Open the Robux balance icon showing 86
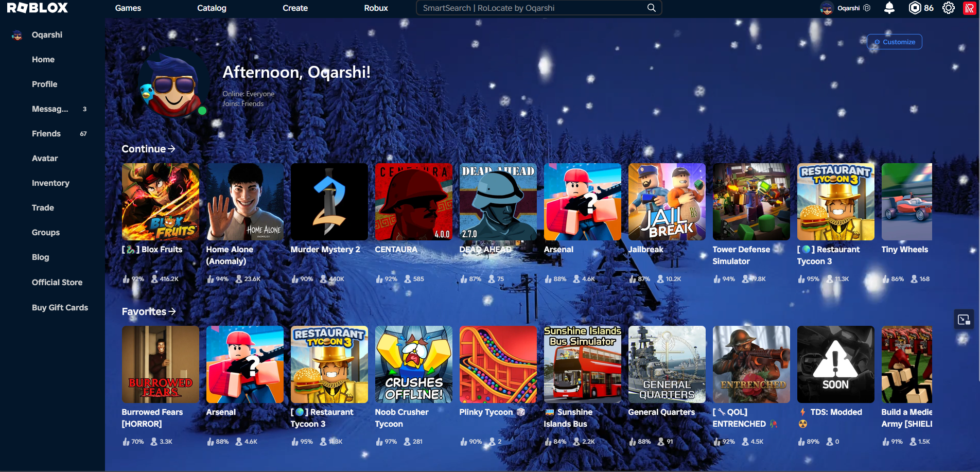Screen dimensions: 980x472 pos(915,8)
